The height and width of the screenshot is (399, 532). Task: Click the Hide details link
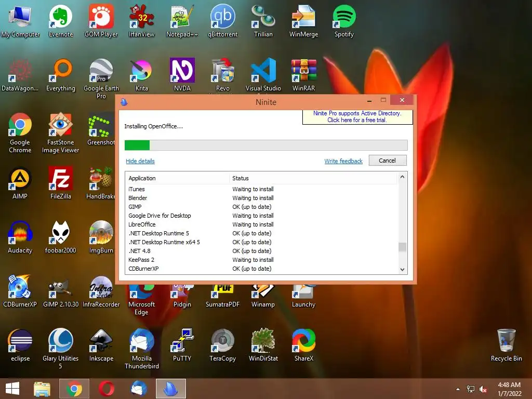point(140,161)
